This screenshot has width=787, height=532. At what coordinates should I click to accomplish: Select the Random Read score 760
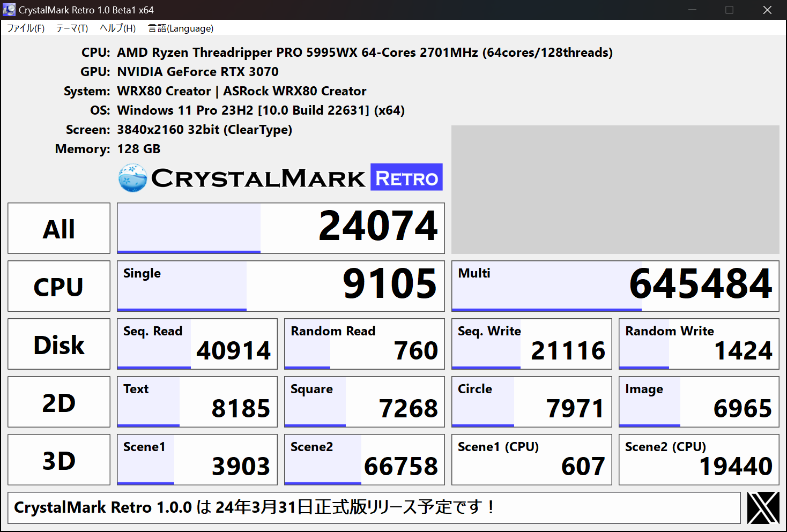click(x=365, y=344)
